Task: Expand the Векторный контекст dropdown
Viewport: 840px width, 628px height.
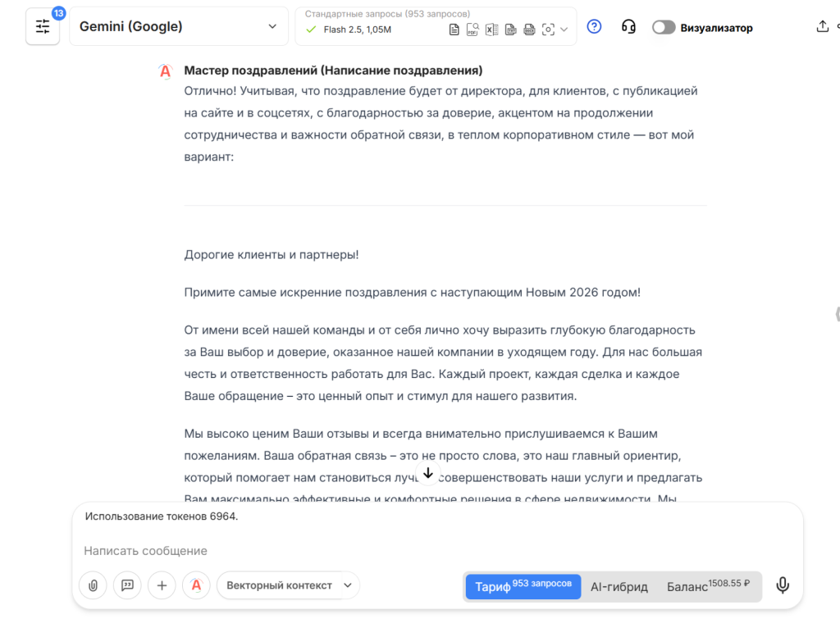Action: pos(288,585)
